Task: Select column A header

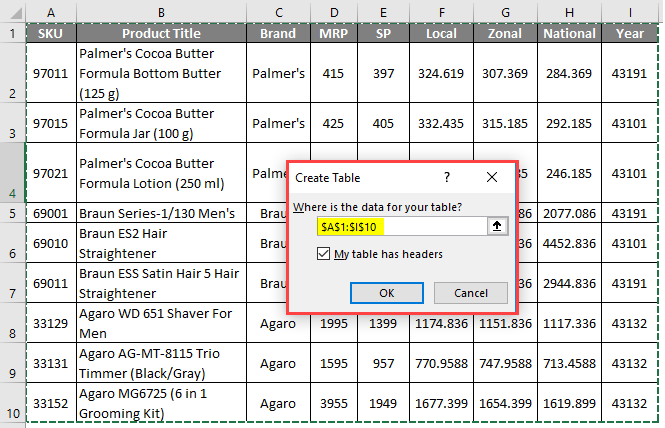Action: coord(51,13)
